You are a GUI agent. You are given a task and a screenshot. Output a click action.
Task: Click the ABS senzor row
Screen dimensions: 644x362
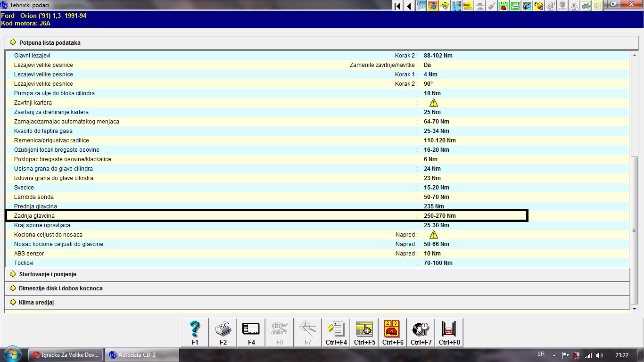tap(317, 253)
